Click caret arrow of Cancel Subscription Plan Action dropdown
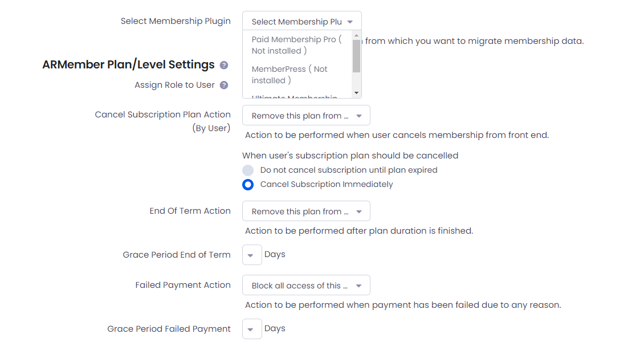Viewport: 644px width, 350px height. coord(359,116)
